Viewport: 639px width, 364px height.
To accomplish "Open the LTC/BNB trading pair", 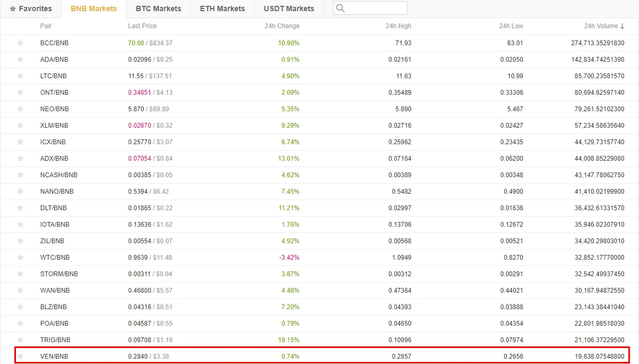I will coord(53,76).
